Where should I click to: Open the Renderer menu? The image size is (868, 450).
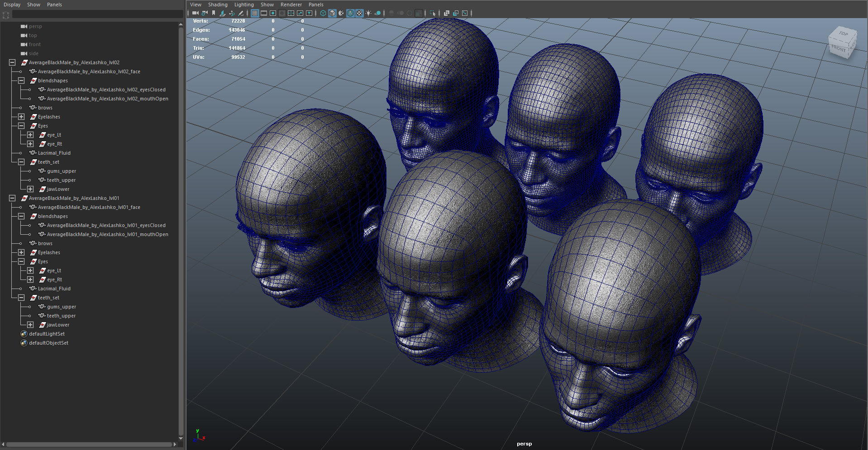[x=291, y=5]
